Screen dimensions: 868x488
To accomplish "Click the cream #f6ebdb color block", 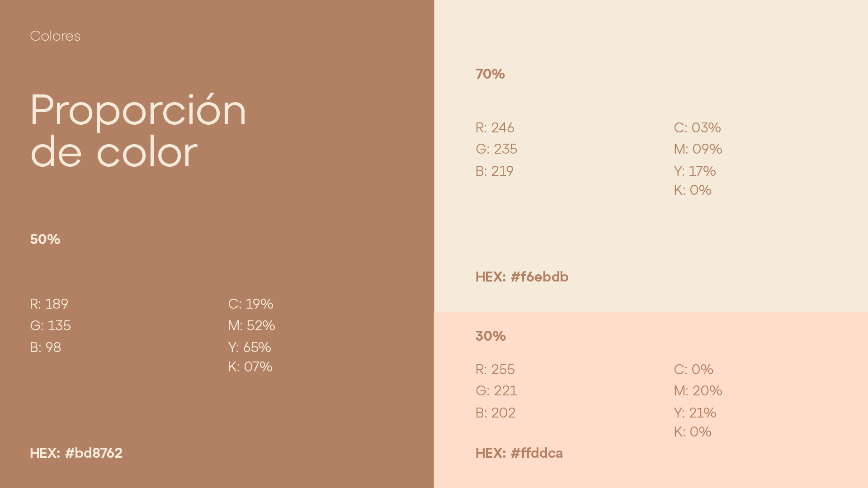I will coord(651,156).
